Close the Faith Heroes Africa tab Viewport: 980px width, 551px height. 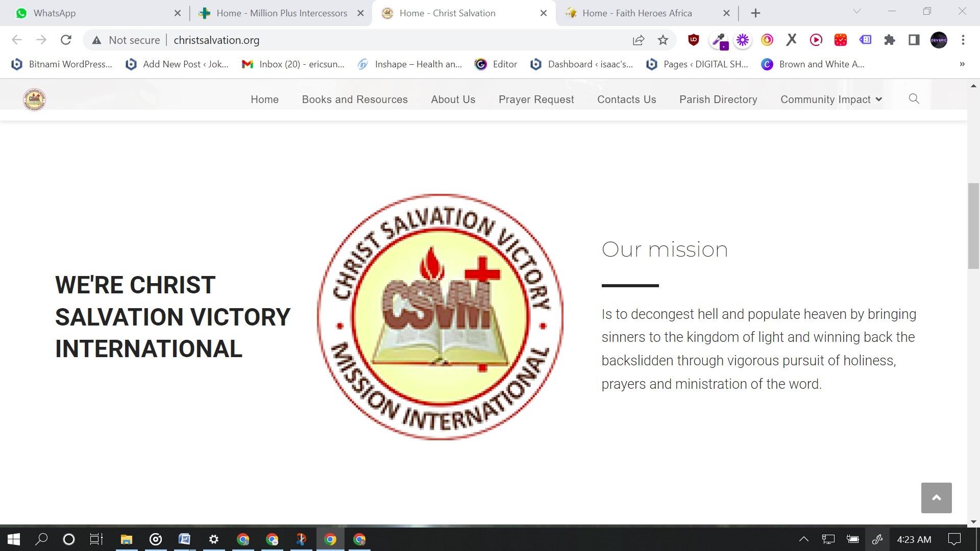pos(726,13)
